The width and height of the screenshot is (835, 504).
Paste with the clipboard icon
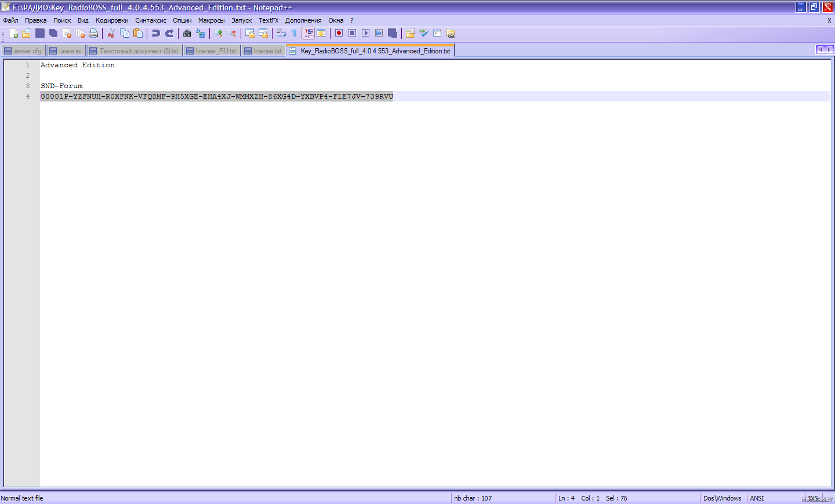tap(138, 34)
